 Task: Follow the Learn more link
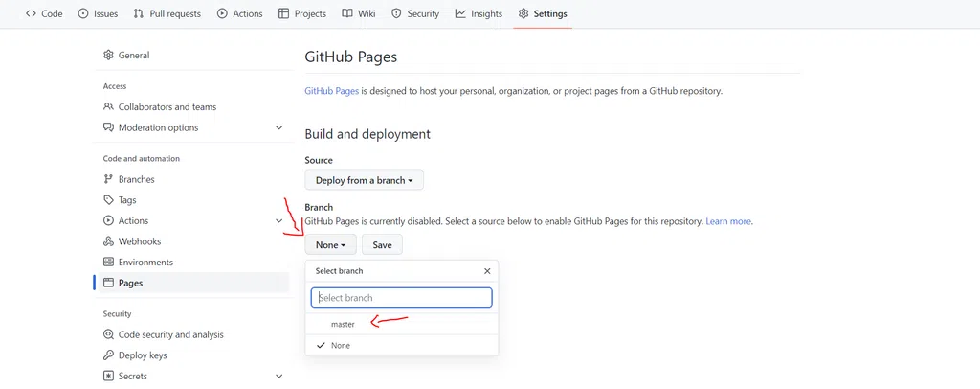pyautogui.click(x=728, y=221)
